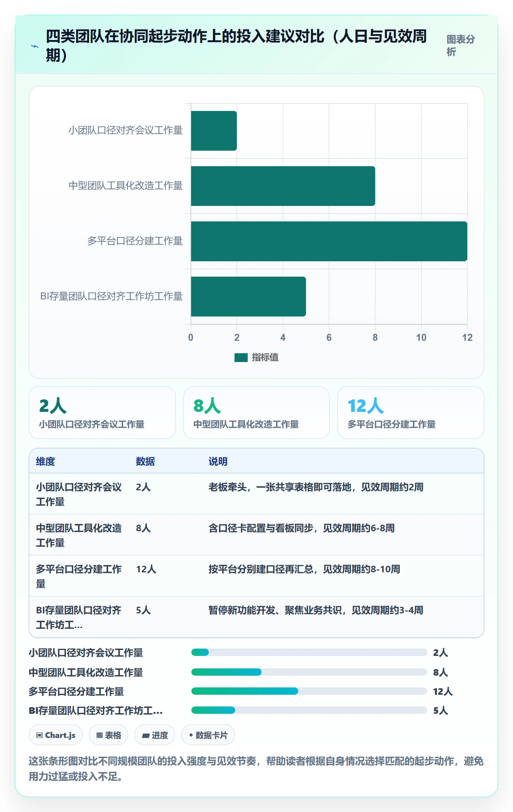Image resolution: width=513 pixels, height=812 pixels.
Task: Click the y-axis label BI存量团队口径对齐工作坊工作量
Action: pos(111,296)
